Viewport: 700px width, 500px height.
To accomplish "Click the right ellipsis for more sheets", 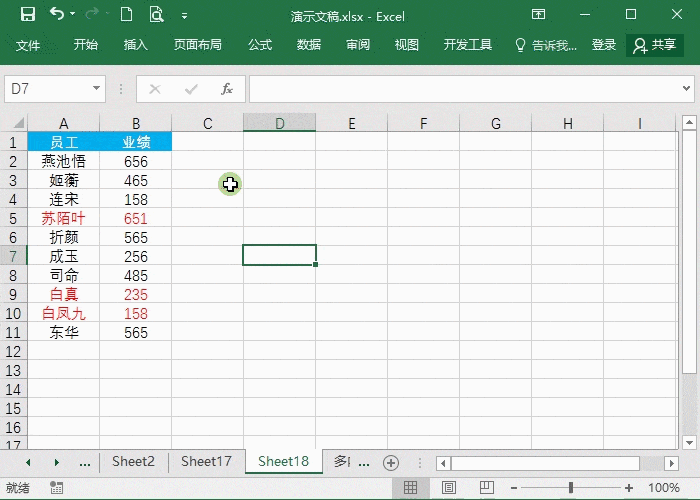I will pos(364,463).
